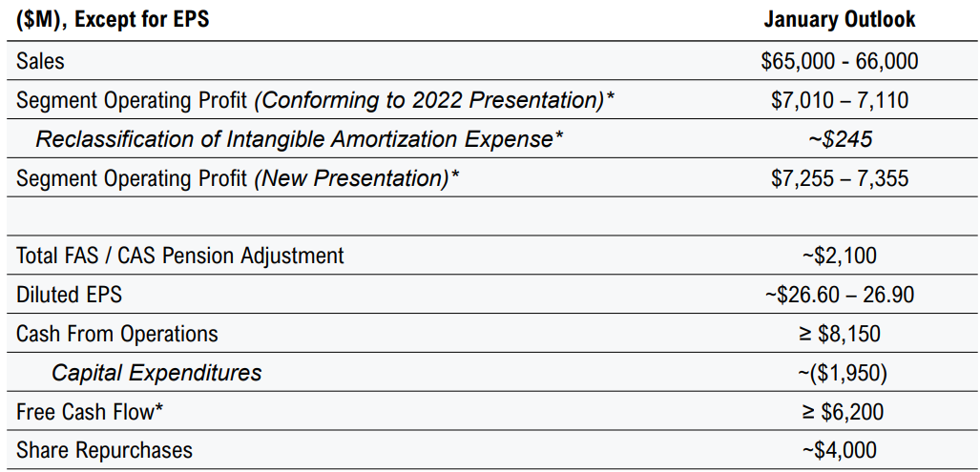Click the "($M), Except for EPS" header
This screenshot has height=472, width=980.
(x=113, y=20)
